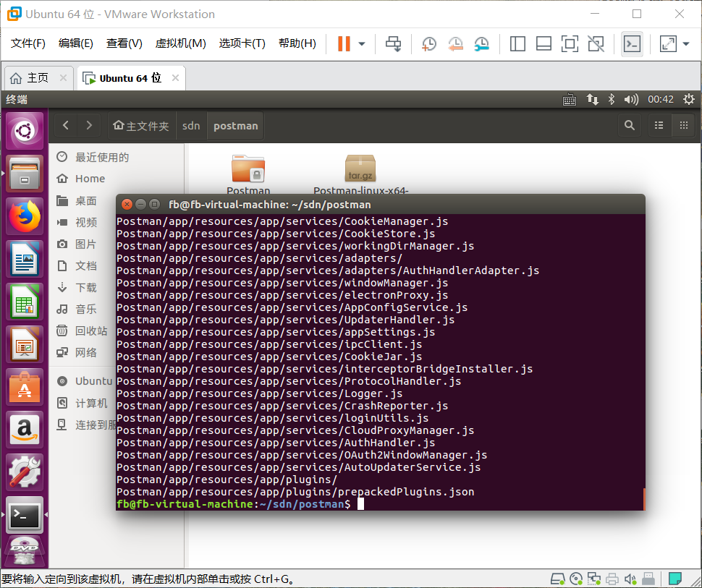Open Ubuntu Software Center from the launcher
This screenshot has height=588, width=702.
pos(25,387)
